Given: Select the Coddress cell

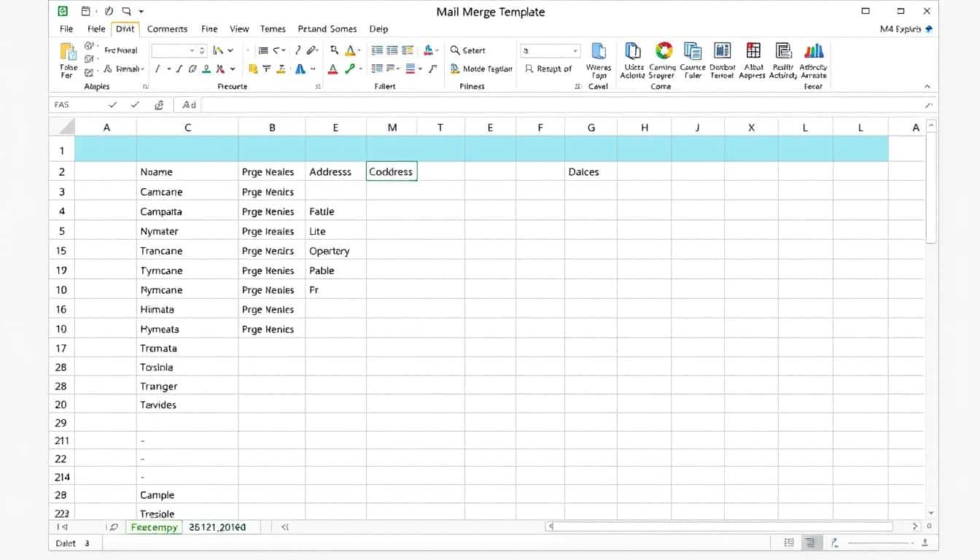Looking at the screenshot, I should (x=392, y=171).
